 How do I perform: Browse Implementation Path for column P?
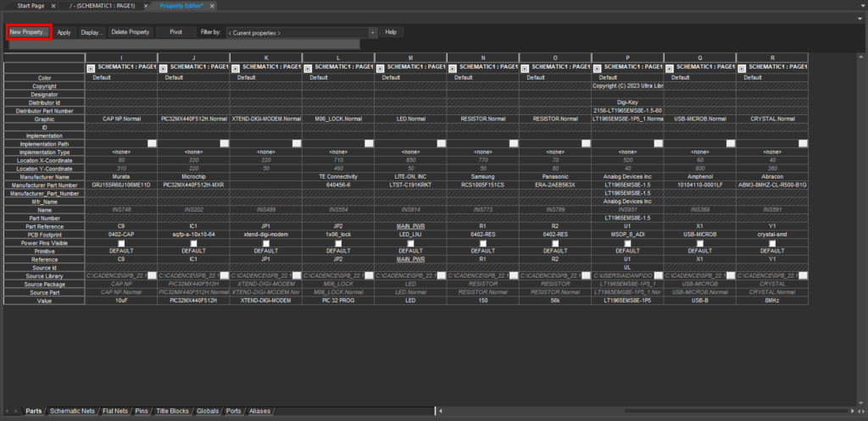click(658, 143)
